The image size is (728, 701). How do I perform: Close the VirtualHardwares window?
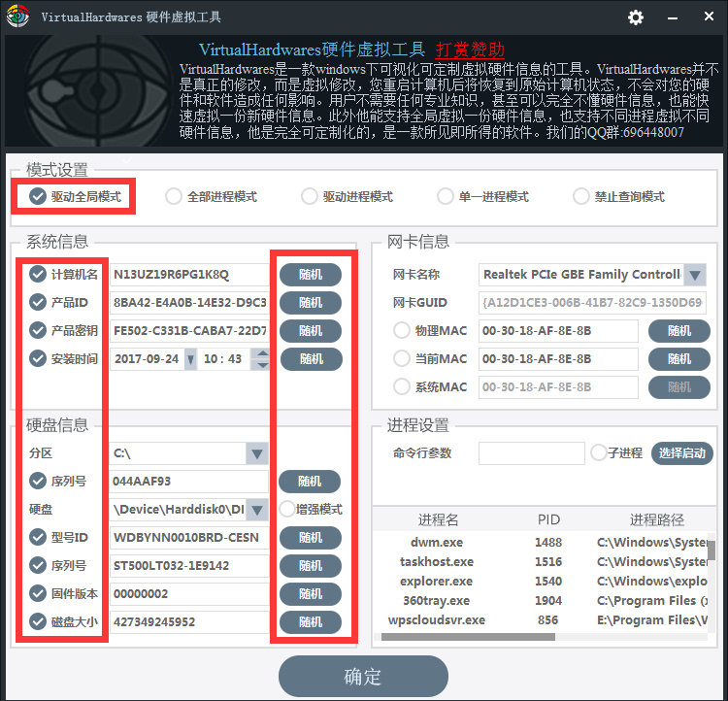pos(709,17)
